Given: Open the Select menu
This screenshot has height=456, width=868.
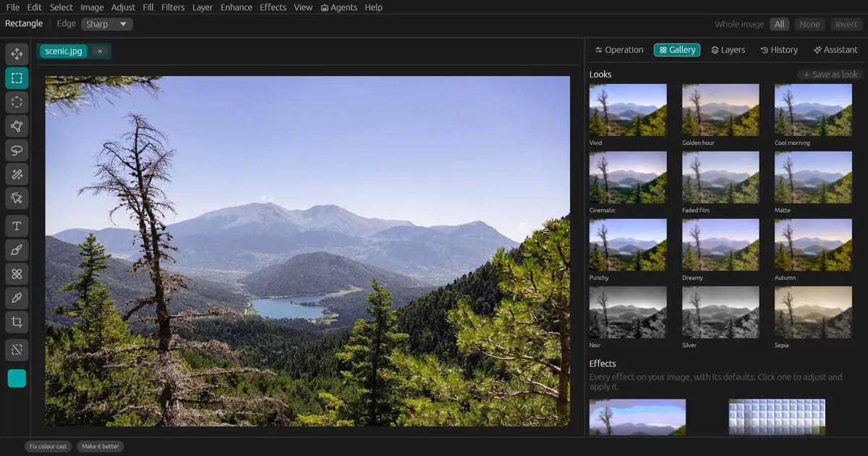Looking at the screenshot, I should 61,7.
